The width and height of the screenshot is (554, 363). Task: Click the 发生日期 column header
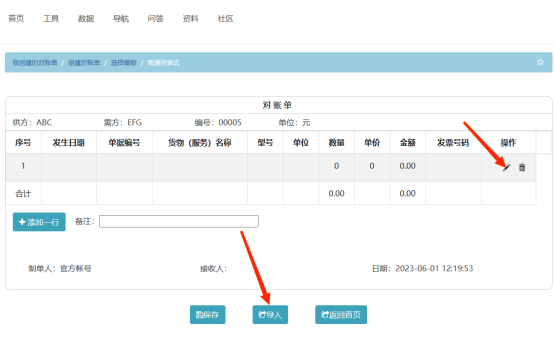pyautogui.click(x=69, y=143)
